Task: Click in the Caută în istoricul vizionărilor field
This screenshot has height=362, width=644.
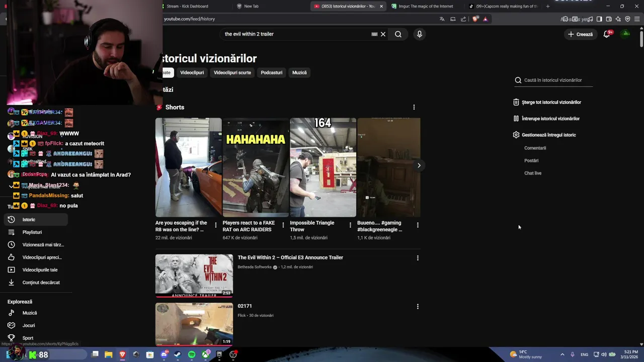Action: 553,80
